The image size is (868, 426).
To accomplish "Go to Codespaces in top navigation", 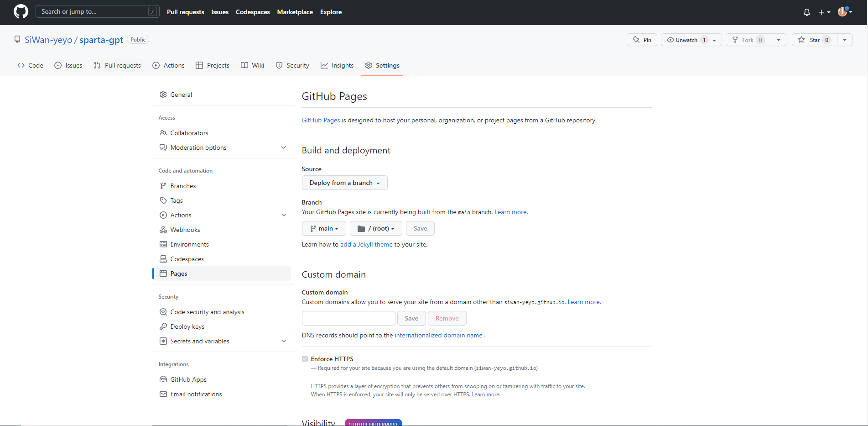I will click(253, 12).
